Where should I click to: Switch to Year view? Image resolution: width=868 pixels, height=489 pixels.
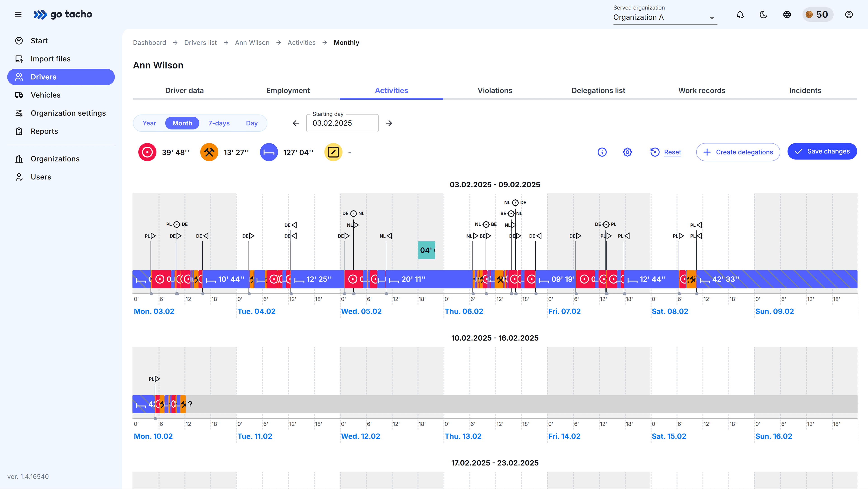(149, 123)
